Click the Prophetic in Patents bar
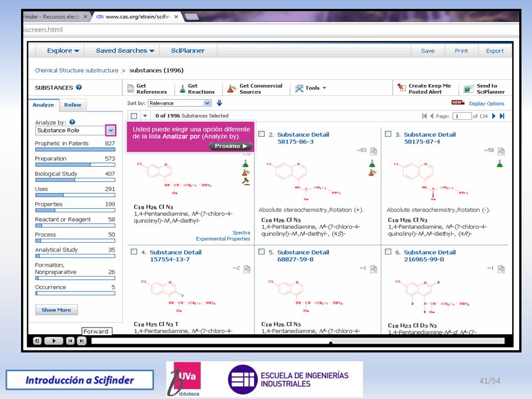This screenshot has width=532, height=399. coord(75,149)
